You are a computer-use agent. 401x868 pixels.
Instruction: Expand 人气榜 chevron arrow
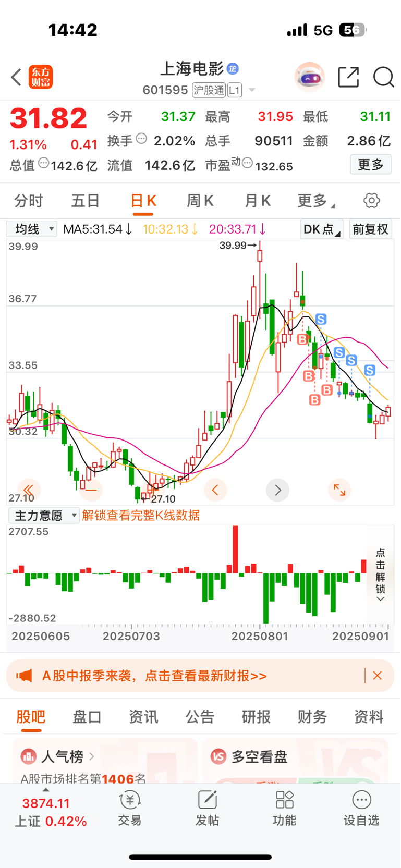(92, 756)
